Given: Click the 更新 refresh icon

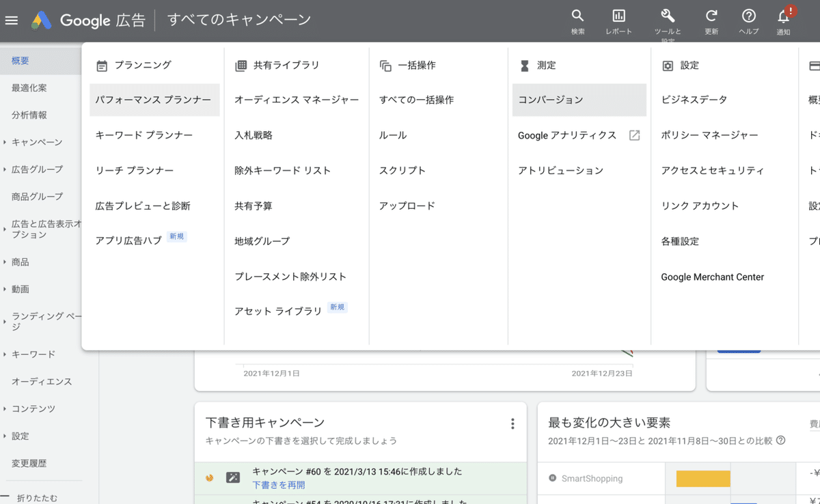Looking at the screenshot, I should tap(711, 15).
